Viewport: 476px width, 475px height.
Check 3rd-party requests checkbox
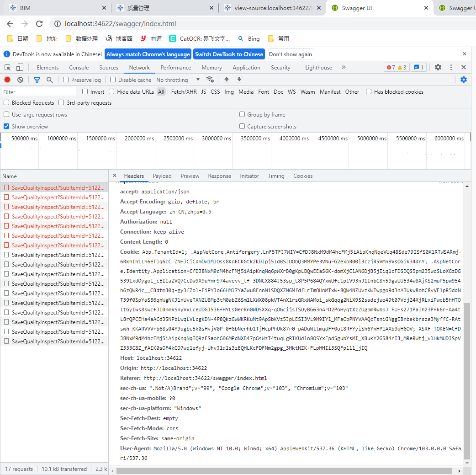click(x=61, y=102)
